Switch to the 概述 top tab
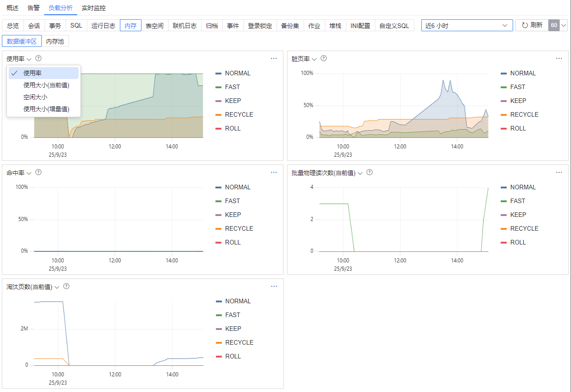This screenshot has width=571, height=392. 12,8
